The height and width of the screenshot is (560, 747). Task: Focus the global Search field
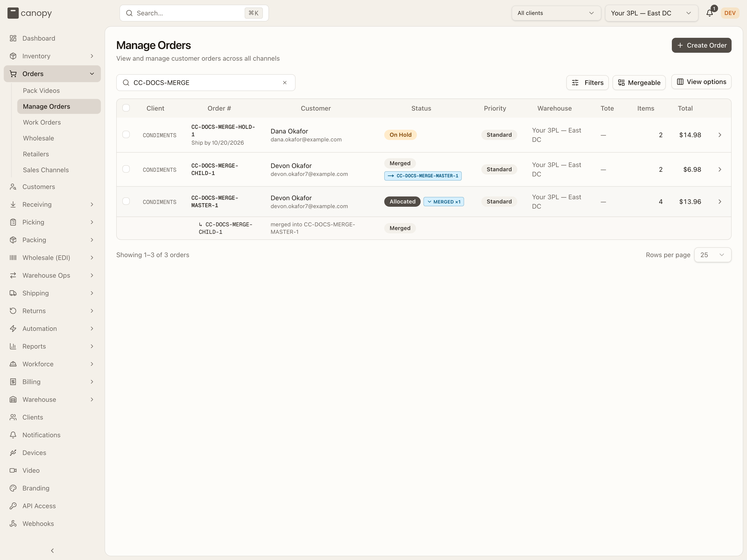[x=194, y=13]
